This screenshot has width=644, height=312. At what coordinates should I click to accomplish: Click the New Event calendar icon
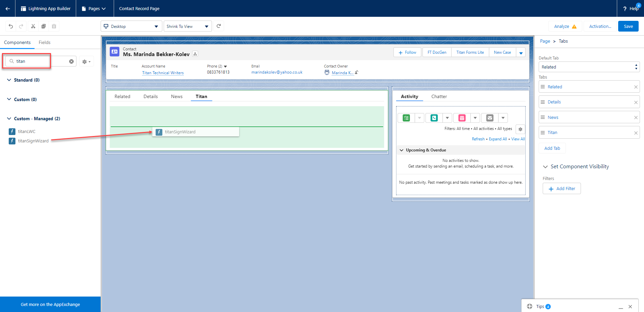[462, 118]
